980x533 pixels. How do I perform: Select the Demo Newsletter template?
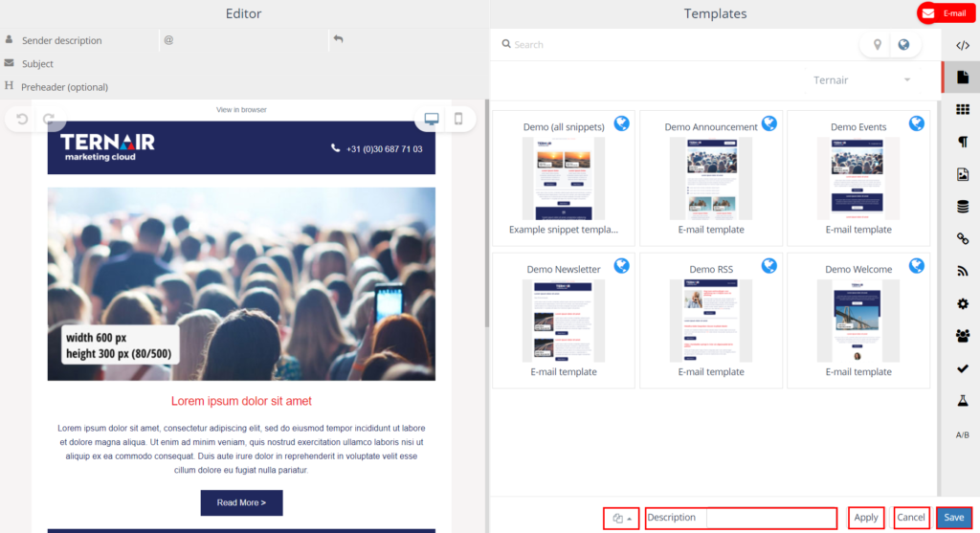pyautogui.click(x=564, y=321)
